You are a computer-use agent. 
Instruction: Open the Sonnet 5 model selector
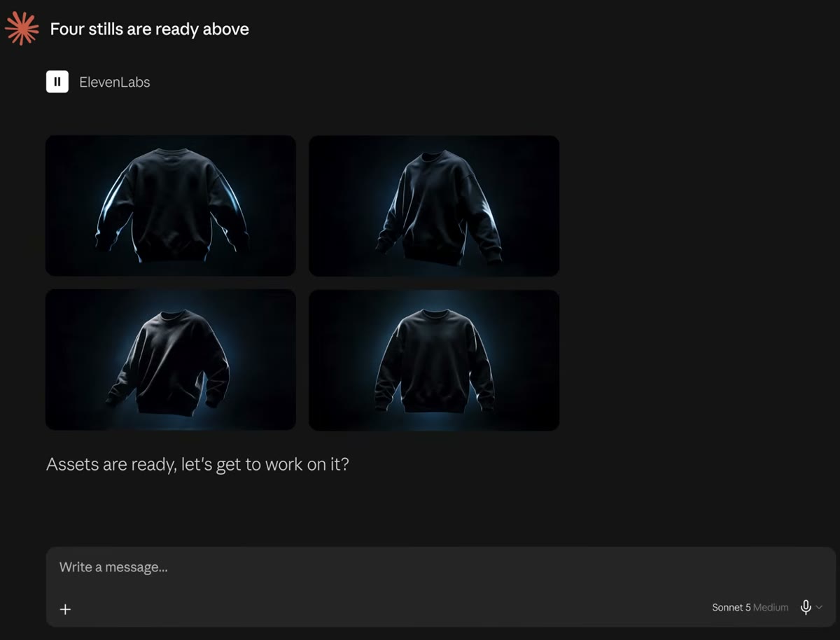pos(750,607)
